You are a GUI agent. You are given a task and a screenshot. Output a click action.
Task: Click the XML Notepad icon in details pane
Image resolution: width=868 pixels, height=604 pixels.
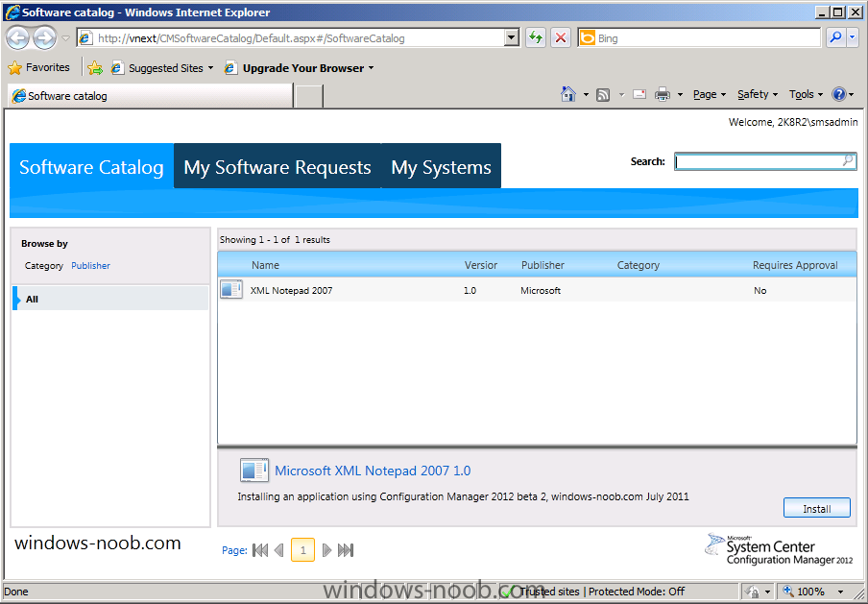coord(254,470)
